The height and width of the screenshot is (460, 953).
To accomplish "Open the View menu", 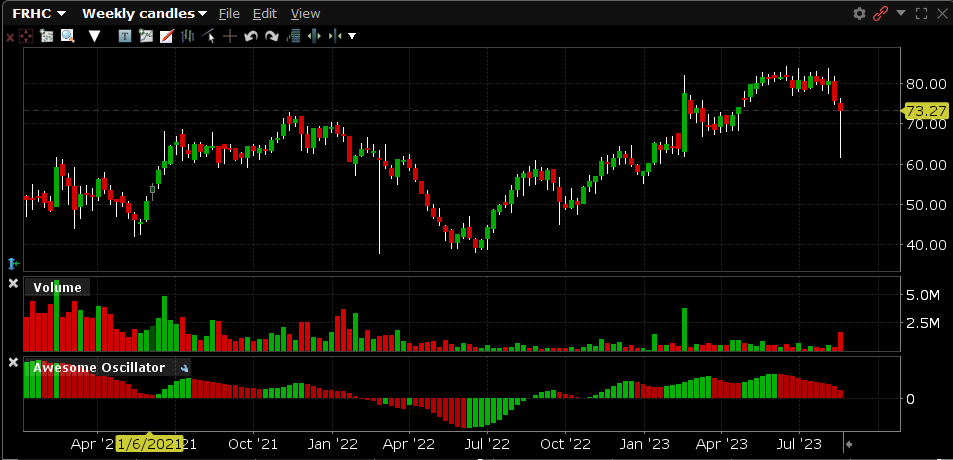I will 305,13.
